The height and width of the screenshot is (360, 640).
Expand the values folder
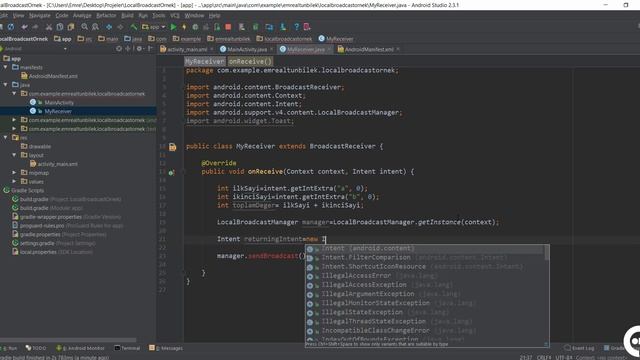(x=14, y=181)
